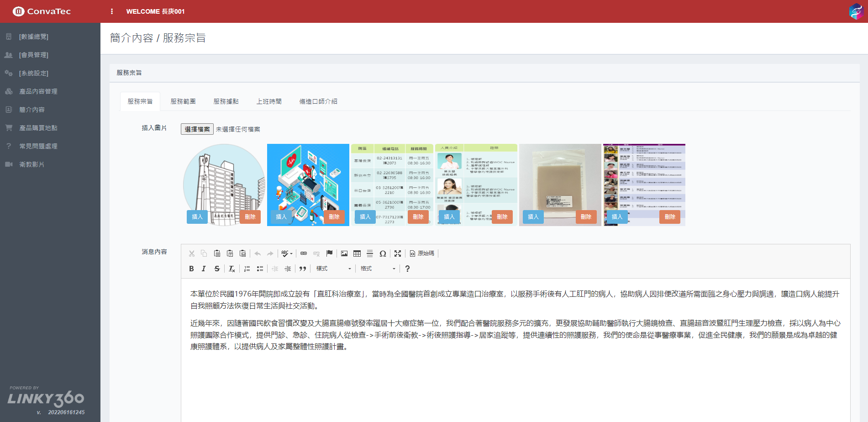The height and width of the screenshot is (422, 868).
Task: Click the anchor flag icon
Action: [x=329, y=253]
